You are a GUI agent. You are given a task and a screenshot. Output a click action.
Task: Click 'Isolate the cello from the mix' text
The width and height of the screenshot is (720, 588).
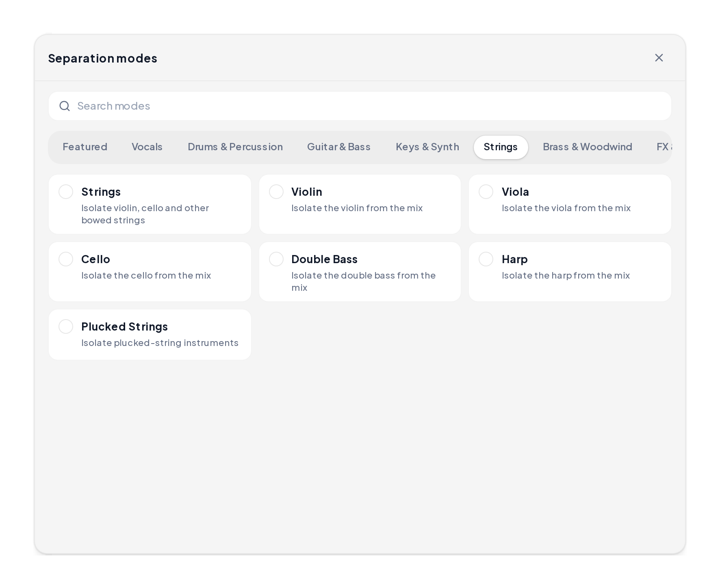(x=146, y=275)
